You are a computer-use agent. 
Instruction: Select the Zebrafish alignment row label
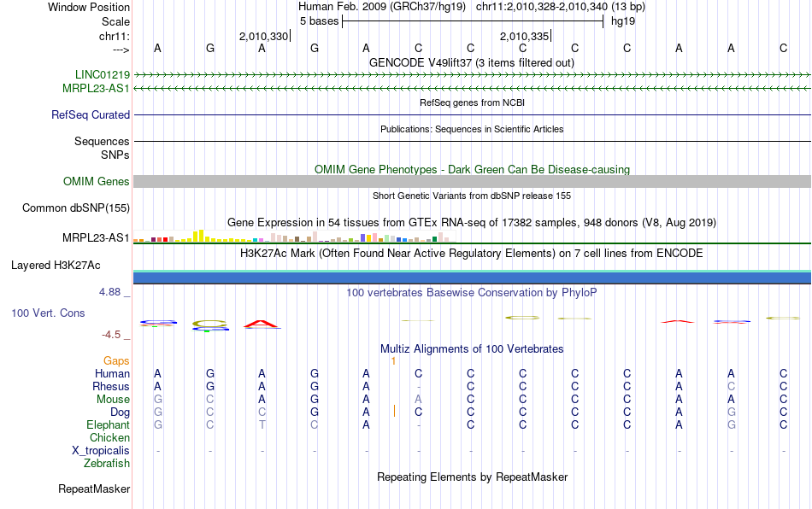tap(107, 463)
